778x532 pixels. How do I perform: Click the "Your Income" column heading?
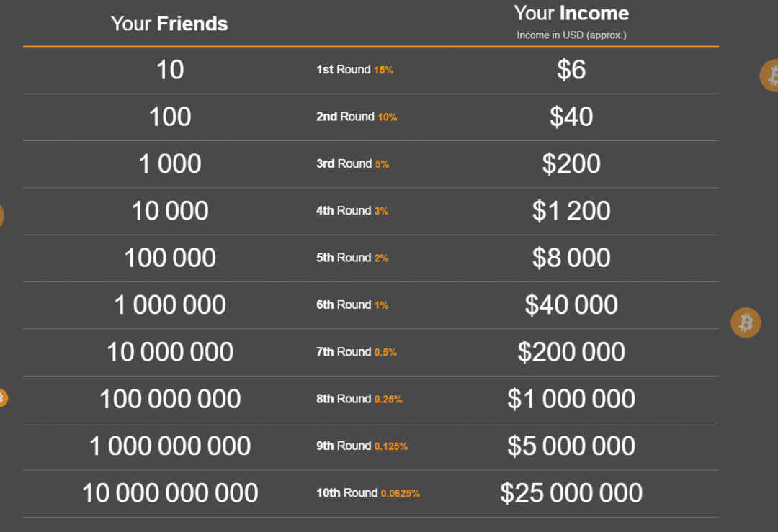pos(571,14)
